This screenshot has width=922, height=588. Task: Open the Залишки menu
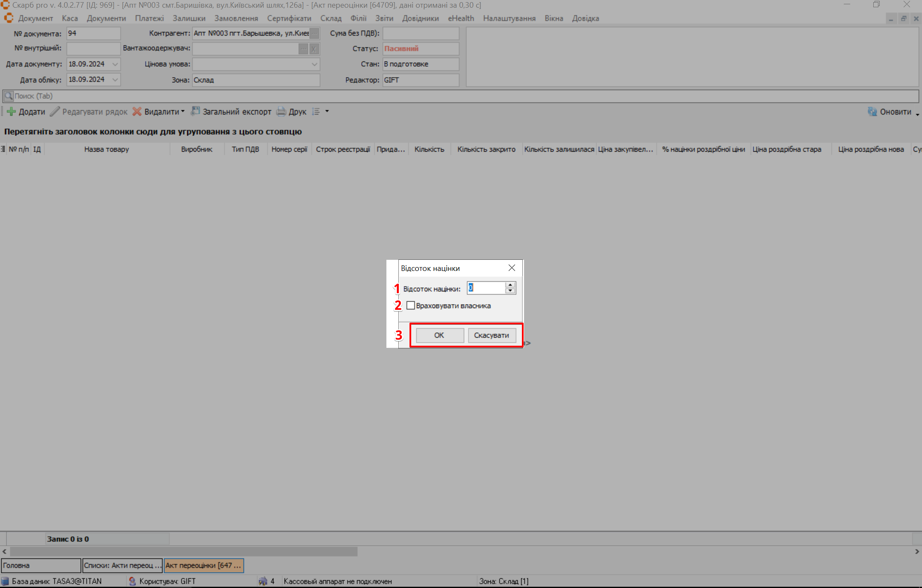point(189,18)
